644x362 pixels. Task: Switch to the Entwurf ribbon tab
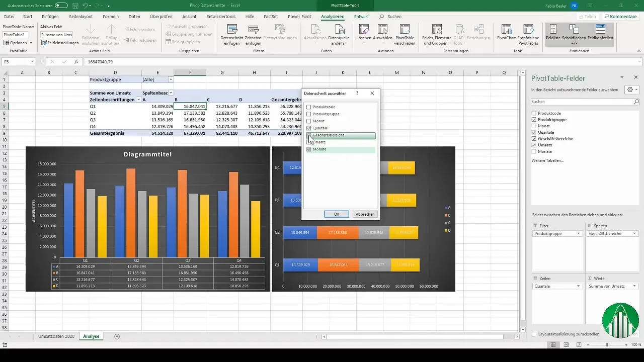361,17
